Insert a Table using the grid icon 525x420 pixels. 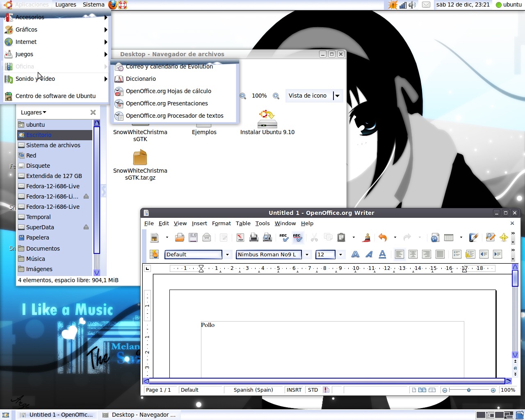[x=449, y=237]
